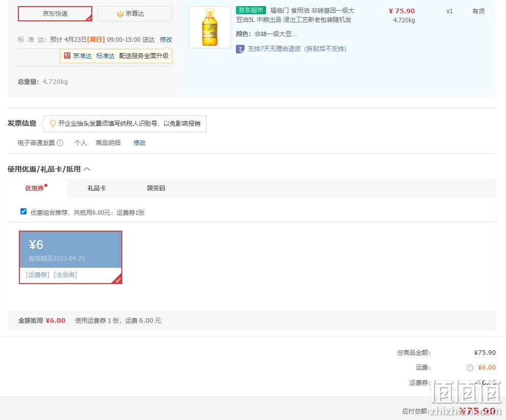The image size is (506, 420).
Task: Select 京尊达 delivery option
Action: point(135,14)
